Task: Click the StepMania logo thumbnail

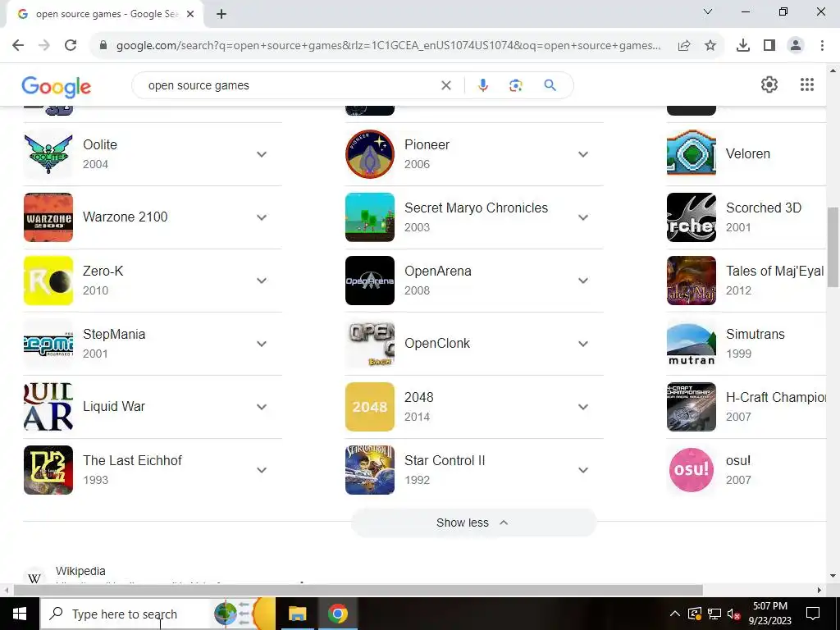Action: pos(48,344)
